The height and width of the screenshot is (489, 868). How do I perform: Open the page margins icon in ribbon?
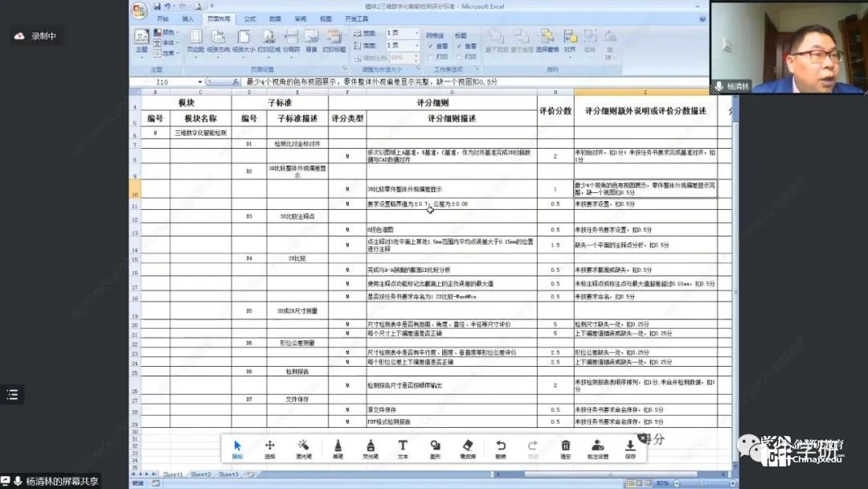(x=195, y=39)
